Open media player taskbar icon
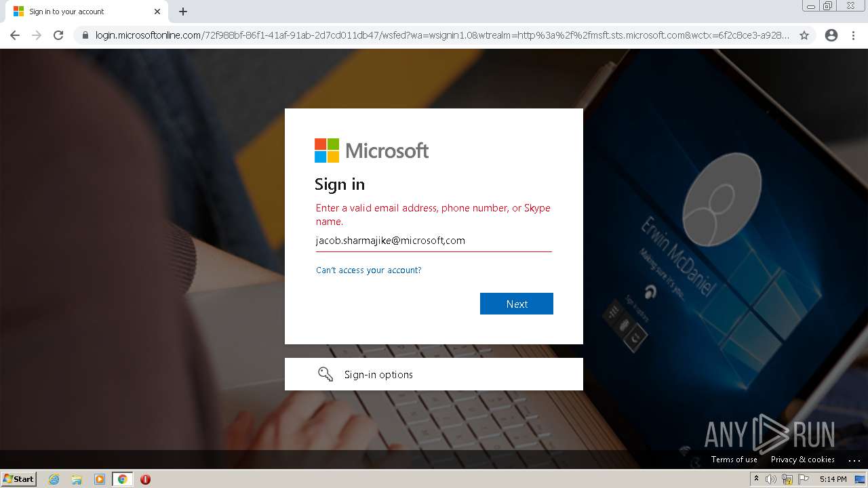Screen dimensions: 868x488 (x=100, y=479)
